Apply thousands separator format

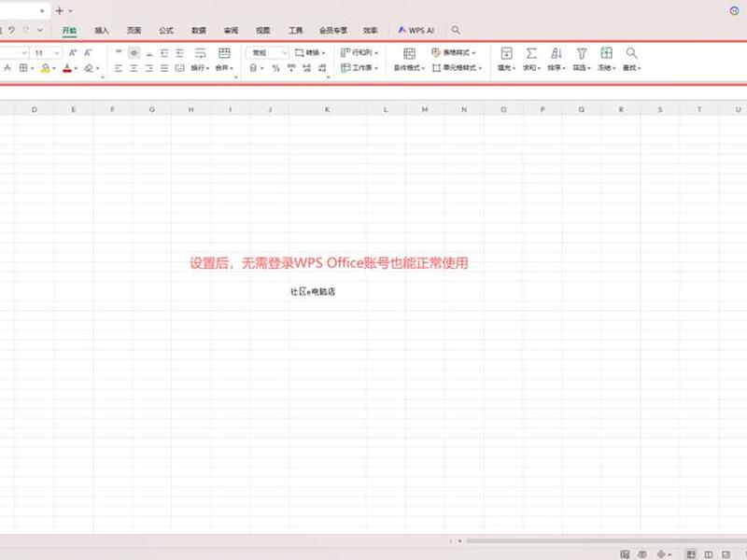coord(291,68)
